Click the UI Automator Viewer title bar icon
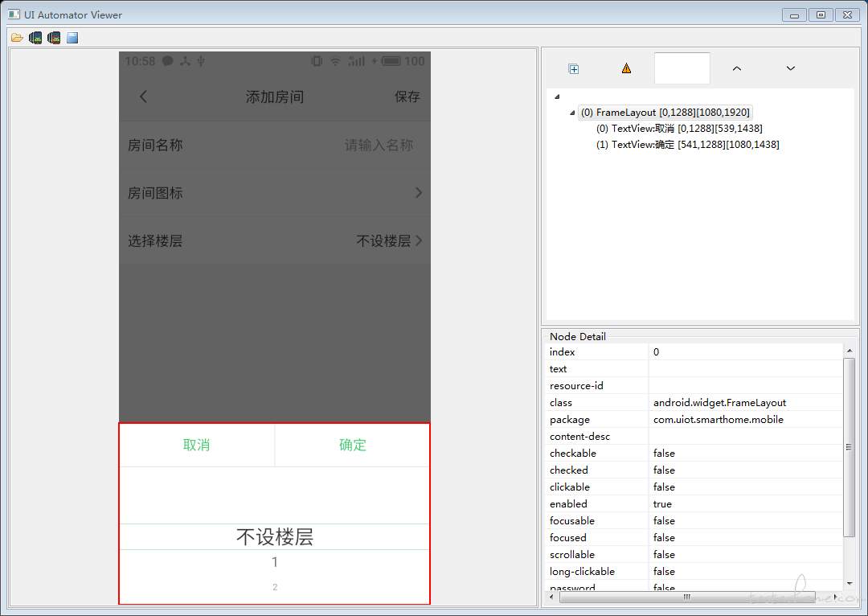 14,14
